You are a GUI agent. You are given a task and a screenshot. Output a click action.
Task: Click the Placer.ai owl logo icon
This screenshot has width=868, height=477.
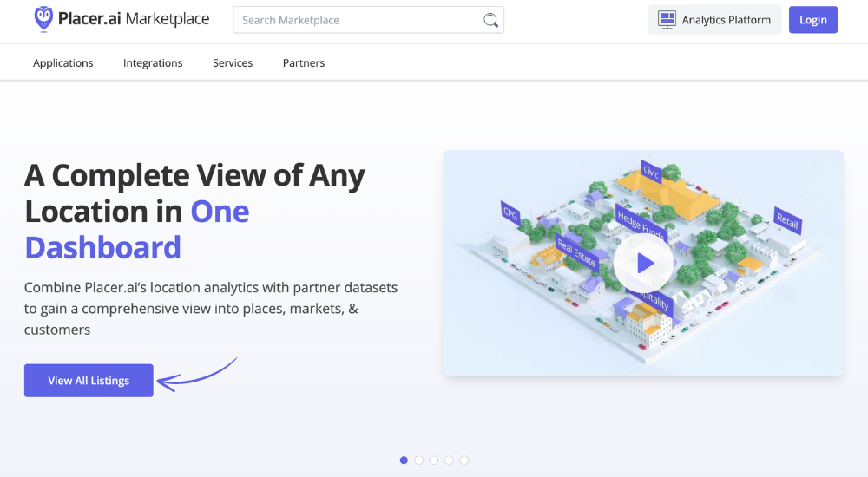coord(43,19)
